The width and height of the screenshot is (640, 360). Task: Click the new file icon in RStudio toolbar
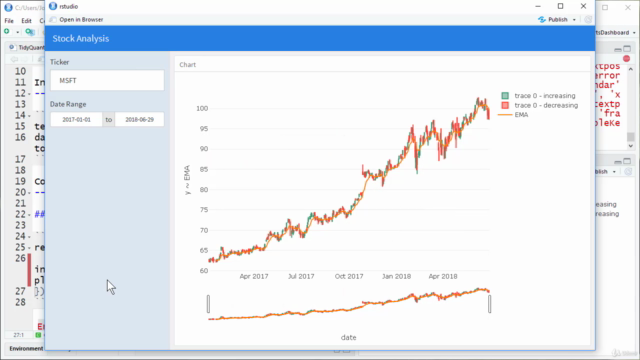pos(7,31)
